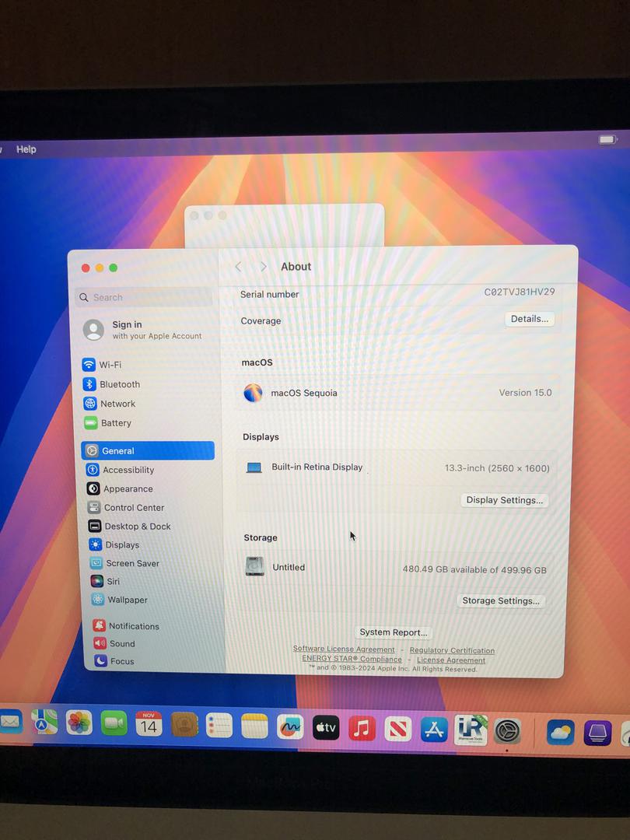Click the Wi-Fi icon in the sidebar
The image size is (630, 840).
pos(89,364)
